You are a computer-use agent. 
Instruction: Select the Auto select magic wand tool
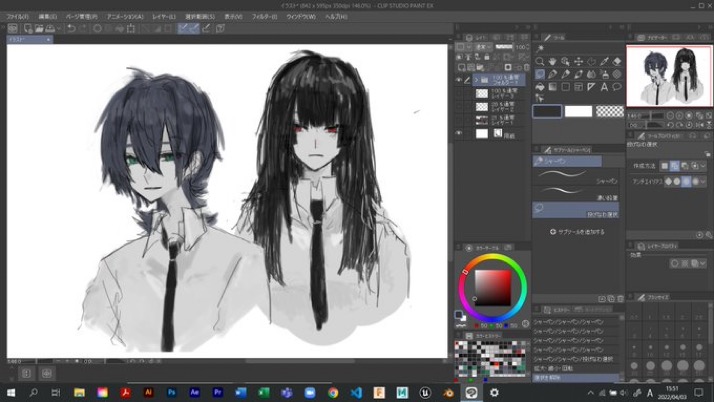[x=540, y=48]
